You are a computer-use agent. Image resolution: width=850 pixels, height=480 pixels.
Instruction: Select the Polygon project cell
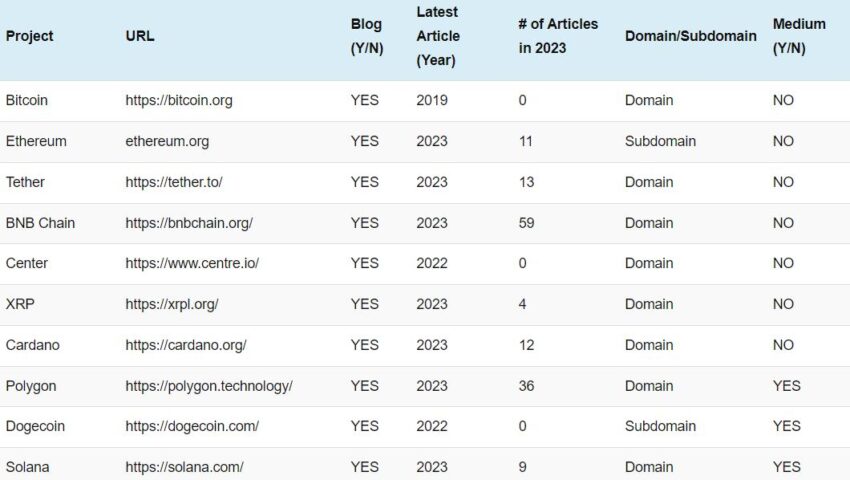pyautogui.click(x=31, y=386)
